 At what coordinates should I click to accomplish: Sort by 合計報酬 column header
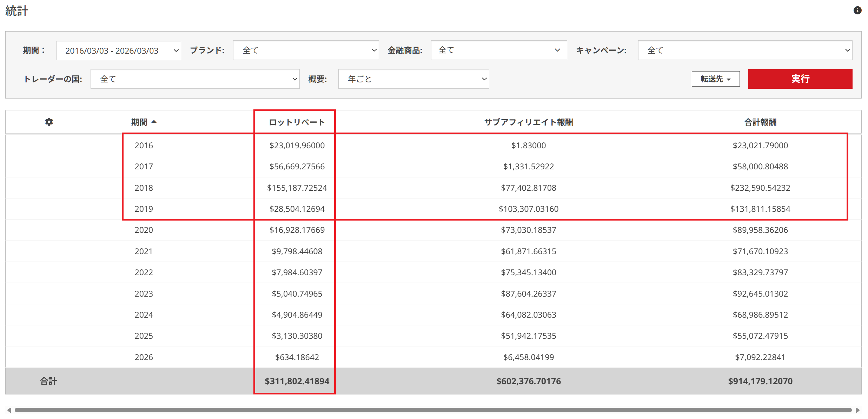[x=760, y=122]
